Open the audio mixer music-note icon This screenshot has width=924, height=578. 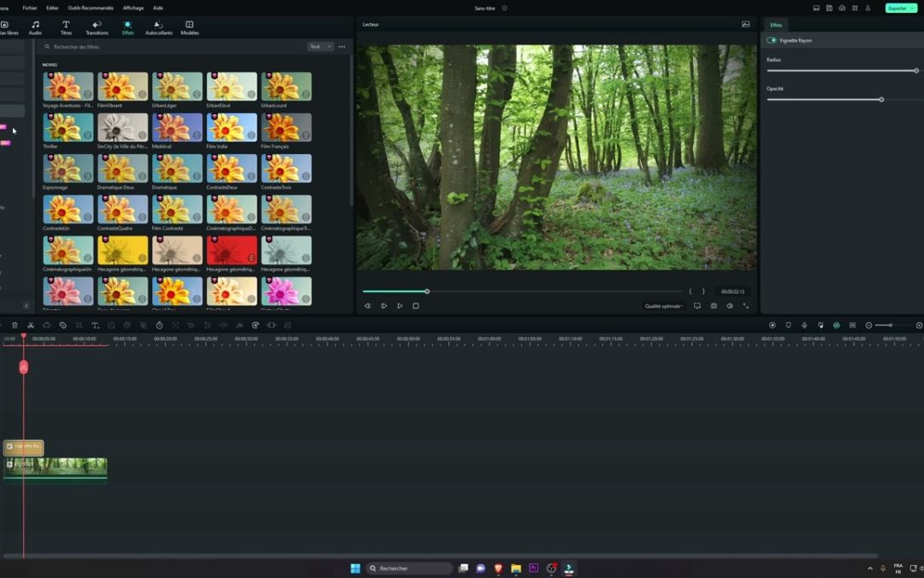click(x=820, y=325)
